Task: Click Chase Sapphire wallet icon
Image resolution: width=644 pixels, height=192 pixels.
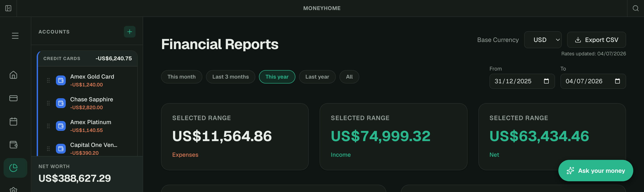Action: coord(61,103)
